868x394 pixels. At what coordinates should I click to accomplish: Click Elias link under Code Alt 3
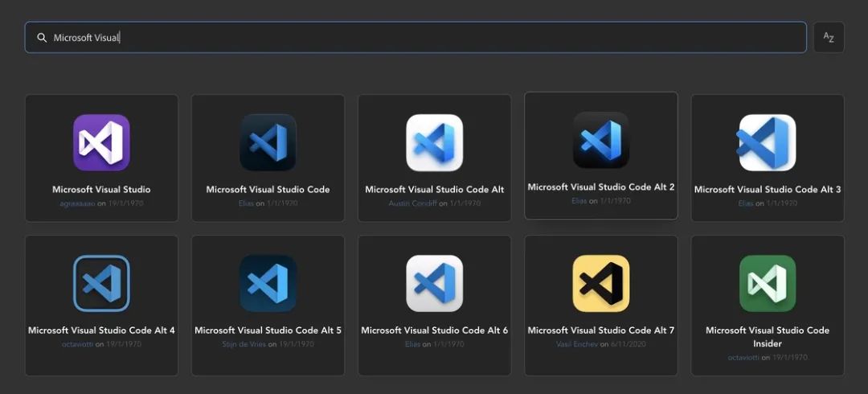tap(746, 203)
